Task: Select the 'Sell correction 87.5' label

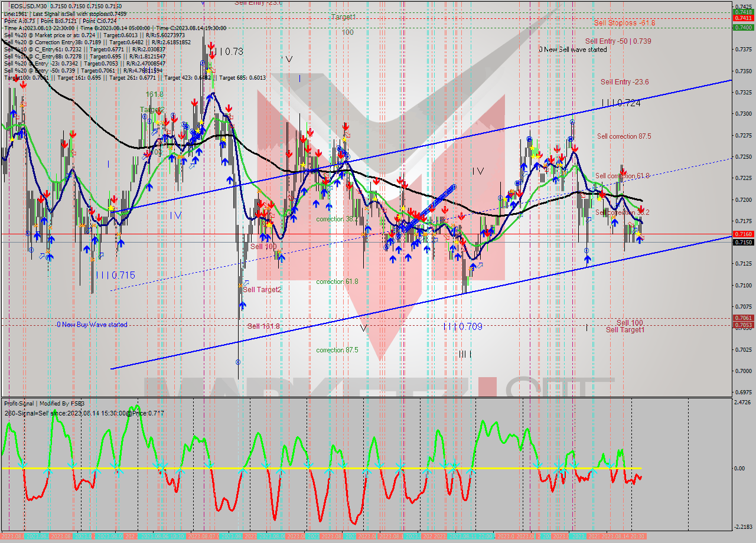Action: coord(624,136)
